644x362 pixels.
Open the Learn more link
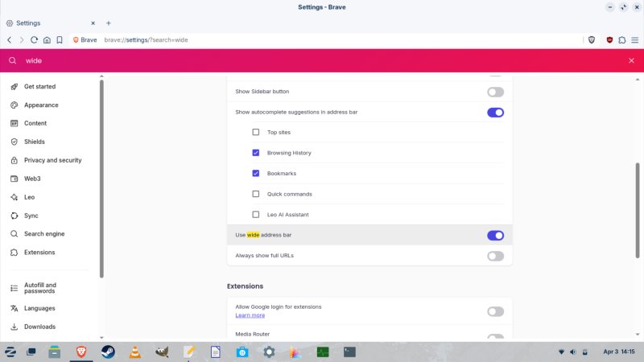click(250, 315)
